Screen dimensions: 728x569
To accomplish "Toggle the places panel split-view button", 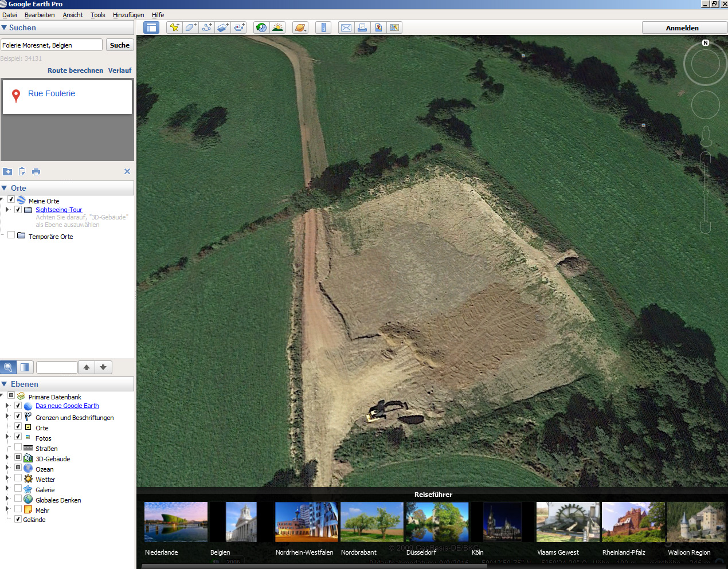I will click(25, 367).
